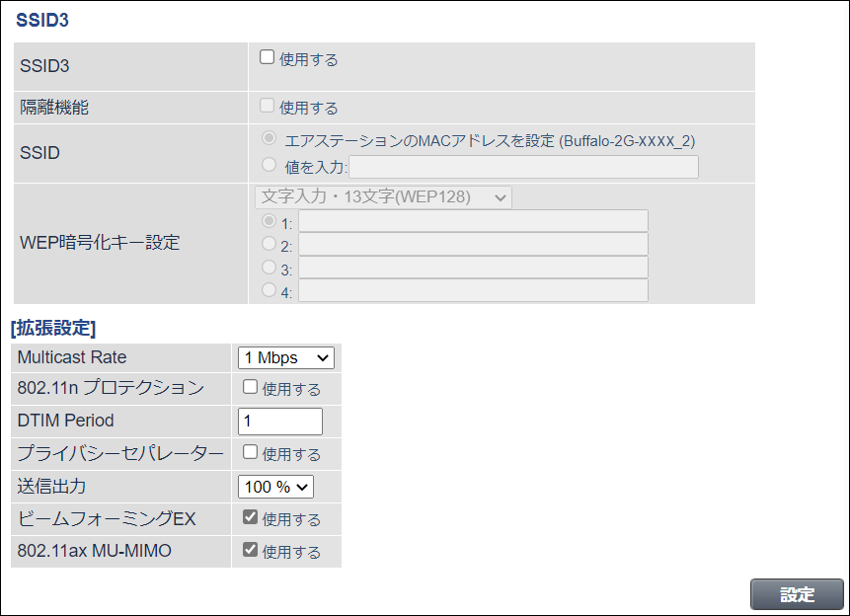Click the DTIM Period input field

click(280, 422)
